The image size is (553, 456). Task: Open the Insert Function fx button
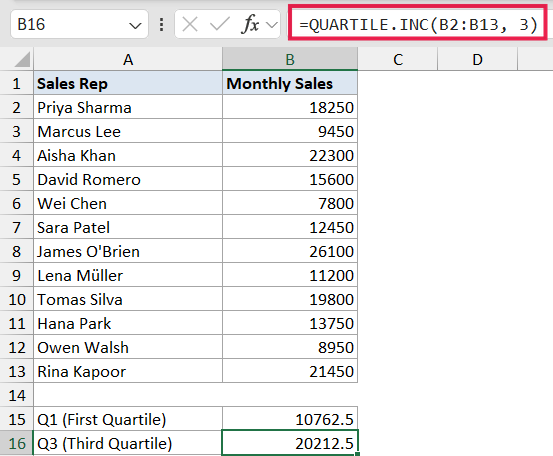(250, 24)
